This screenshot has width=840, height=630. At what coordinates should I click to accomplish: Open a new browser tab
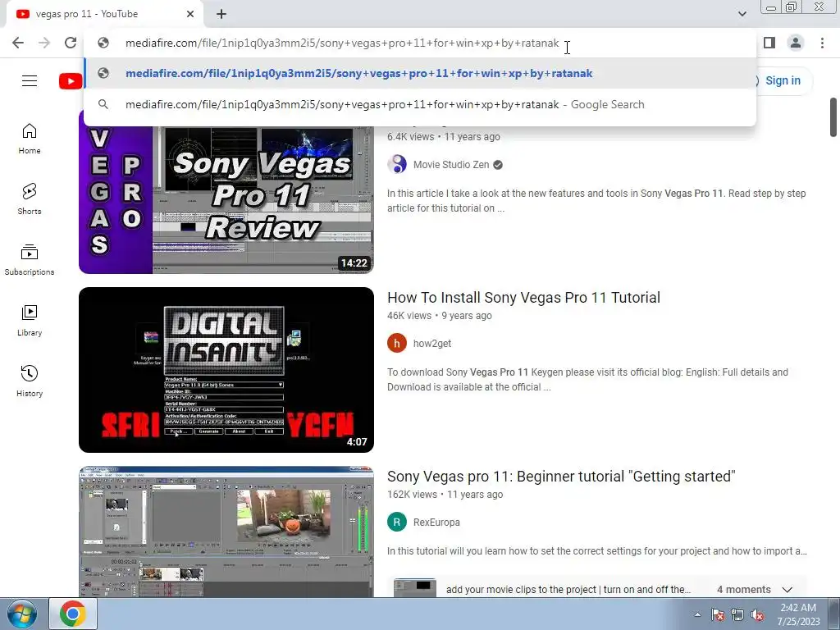(221, 14)
